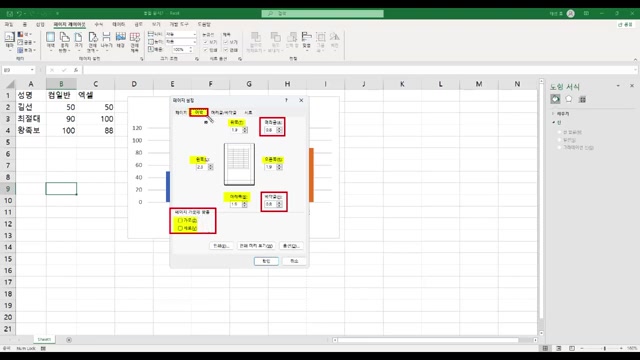Screen dimensions: 640x360
Task: Toggle Gridlines Print checkbox in the ribbon
Action: [206, 50]
